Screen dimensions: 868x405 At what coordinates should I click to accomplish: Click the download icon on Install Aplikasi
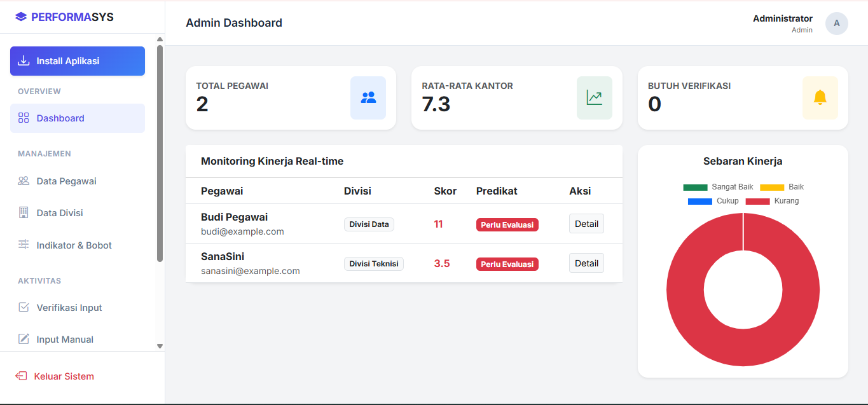click(24, 60)
